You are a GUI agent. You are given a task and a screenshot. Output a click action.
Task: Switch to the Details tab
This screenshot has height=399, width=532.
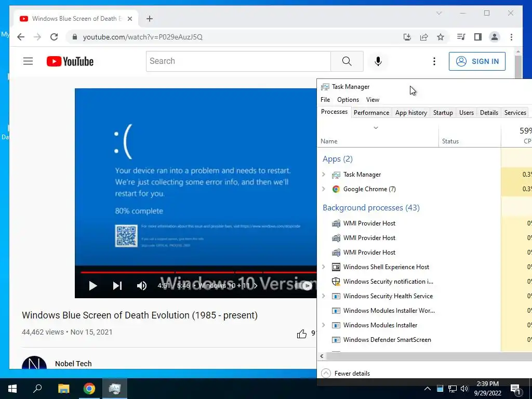coord(489,113)
